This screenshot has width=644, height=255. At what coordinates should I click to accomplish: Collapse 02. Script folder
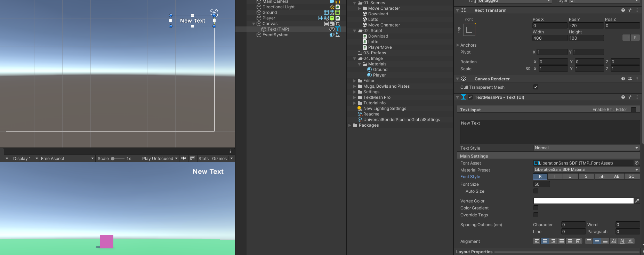(x=354, y=31)
